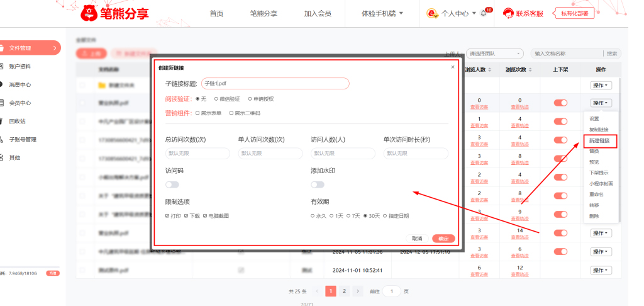
Task: Click the sort arrows on 浏览人数 column
Action: click(x=489, y=70)
